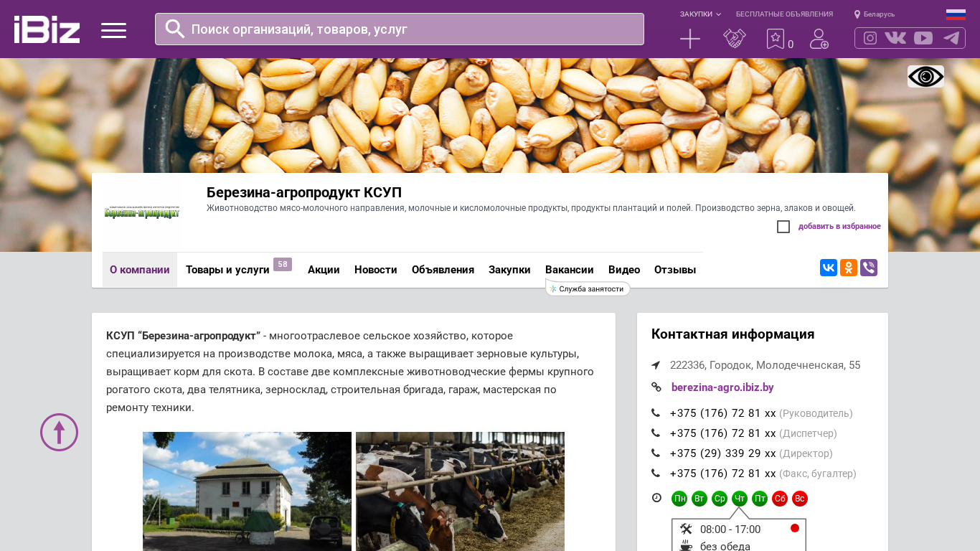This screenshot has width=980, height=551.
Task: Check the 'добавить в избранное' checkbox
Action: point(783,227)
